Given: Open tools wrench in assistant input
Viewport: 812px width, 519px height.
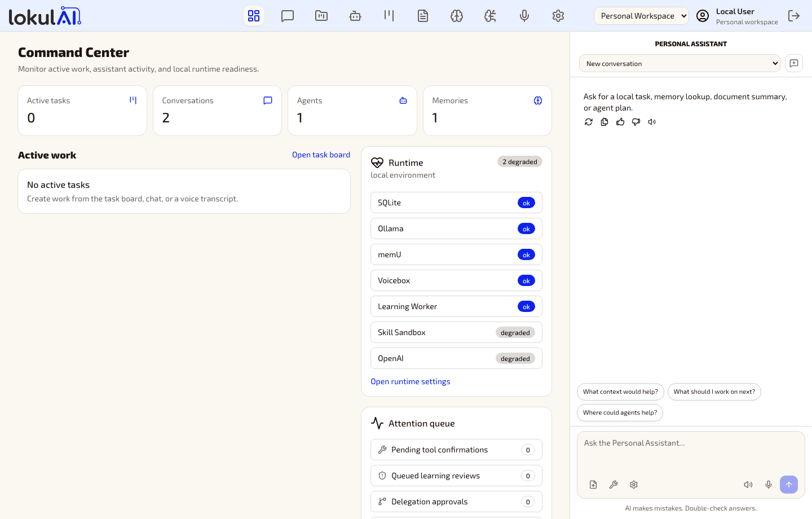Looking at the screenshot, I should coord(614,485).
